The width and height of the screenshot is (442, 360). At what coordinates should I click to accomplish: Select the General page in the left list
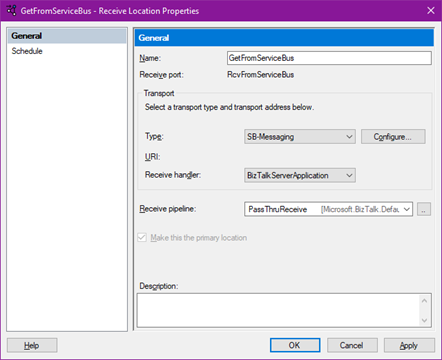click(67, 36)
